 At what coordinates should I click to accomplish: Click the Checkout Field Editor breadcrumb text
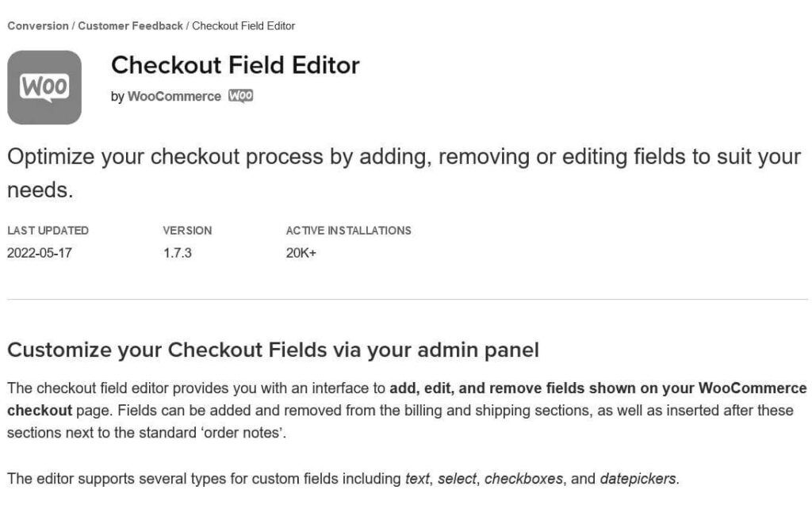[243, 26]
